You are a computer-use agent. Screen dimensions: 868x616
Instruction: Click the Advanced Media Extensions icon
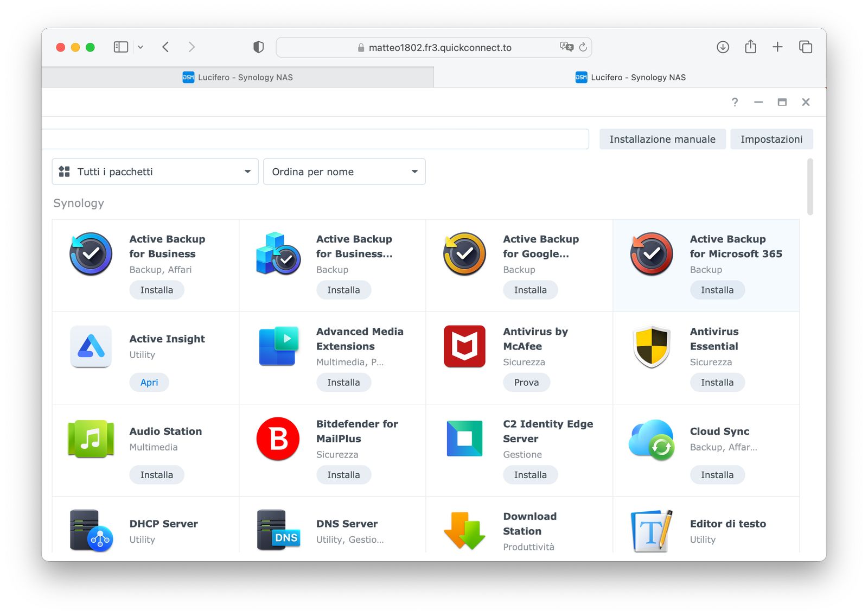(278, 346)
